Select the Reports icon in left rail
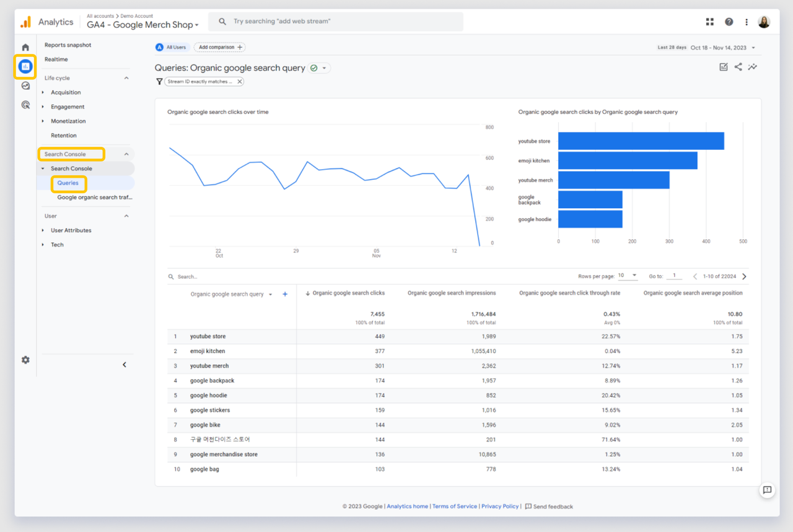Viewport: 793px width, 532px height. pyautogui.click(x=25, y=66)
